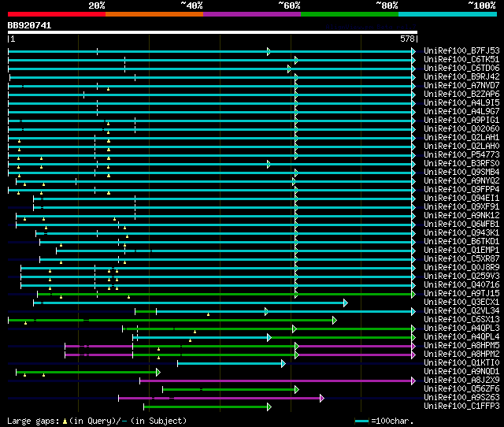Choose UniRef100_A4QPL4
The image size is (504, 427).
(x=461, y=337)
